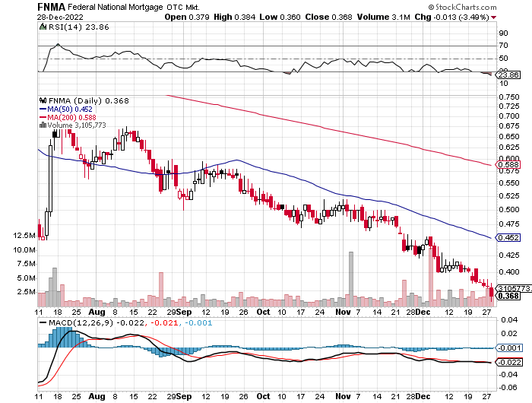532x403 pixels.
Task: Click the 23.86 RSI value tag on right axis
Action: [508, 75]
